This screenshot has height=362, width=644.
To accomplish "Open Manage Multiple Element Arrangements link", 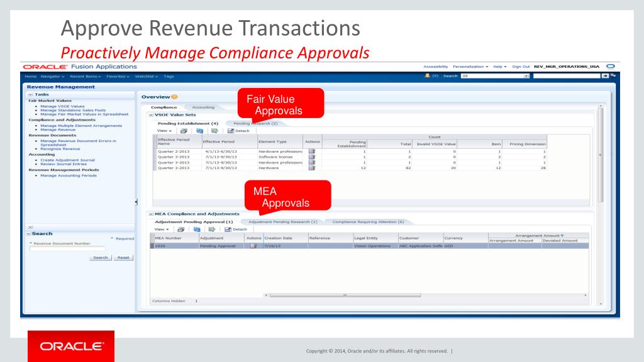I will click(81, 126).
